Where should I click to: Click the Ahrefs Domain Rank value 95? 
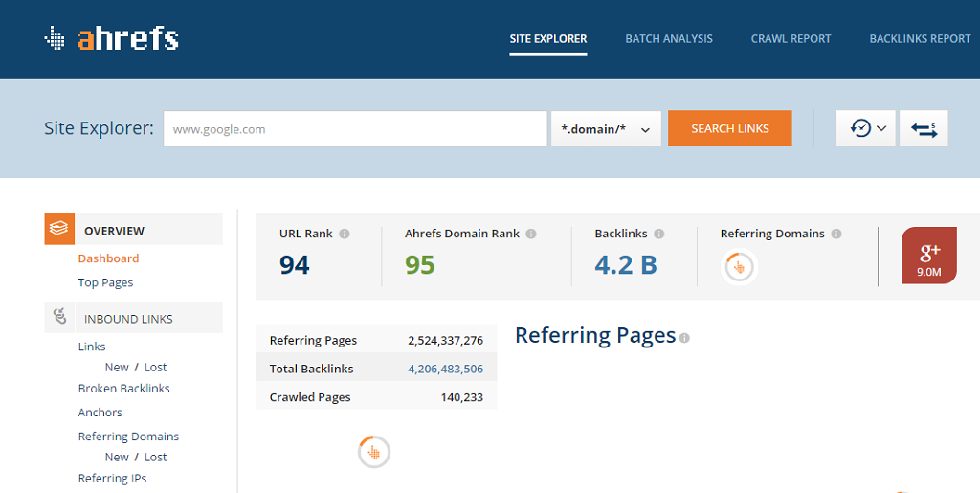coord(419,265)
